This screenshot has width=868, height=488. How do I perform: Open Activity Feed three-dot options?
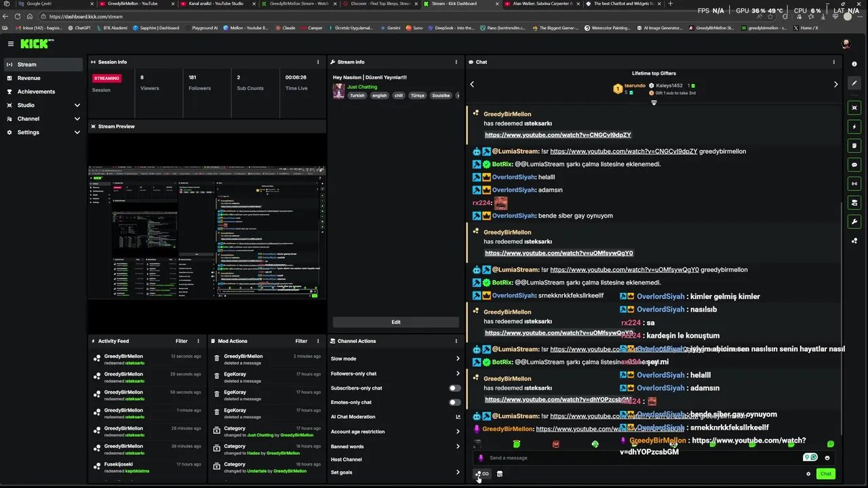coord(199,341)
